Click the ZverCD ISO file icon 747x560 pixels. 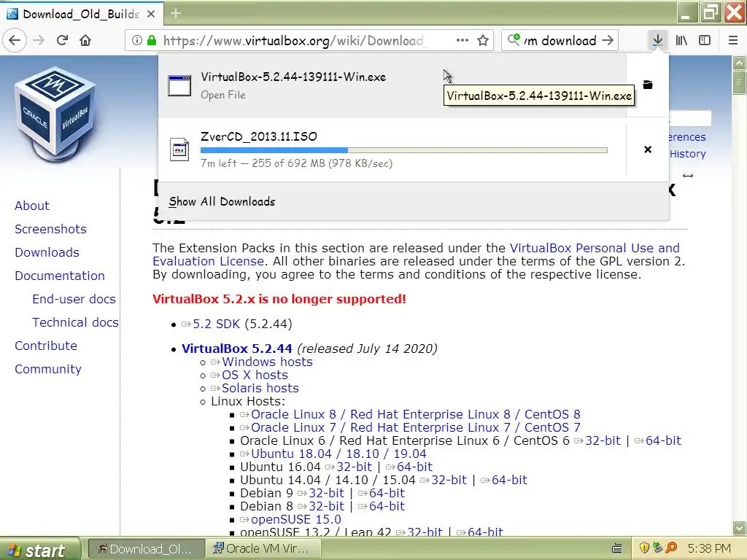click(x=179, y=149)
